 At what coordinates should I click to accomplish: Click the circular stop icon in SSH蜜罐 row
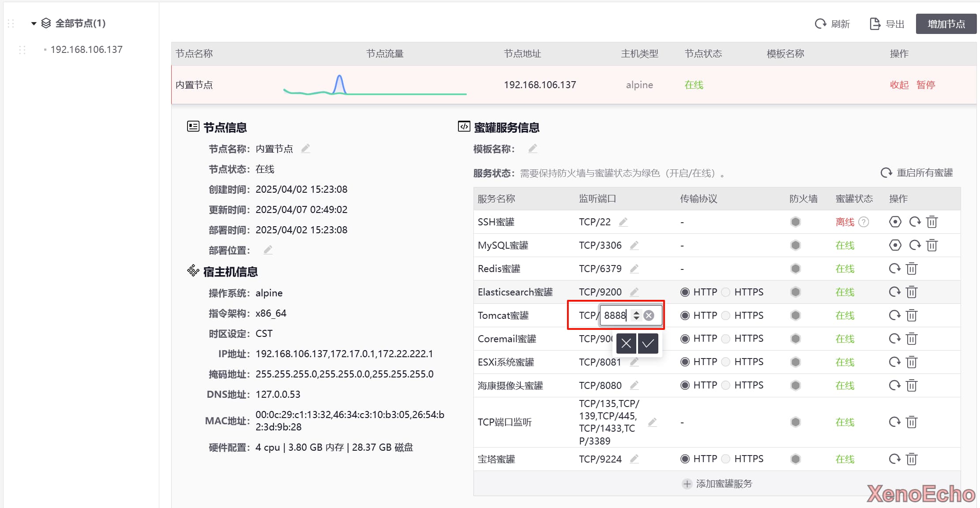pos(895,222)
